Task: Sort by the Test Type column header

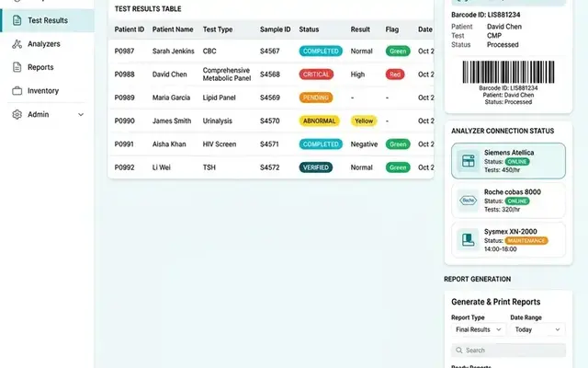Action: [x=218, y=29]
